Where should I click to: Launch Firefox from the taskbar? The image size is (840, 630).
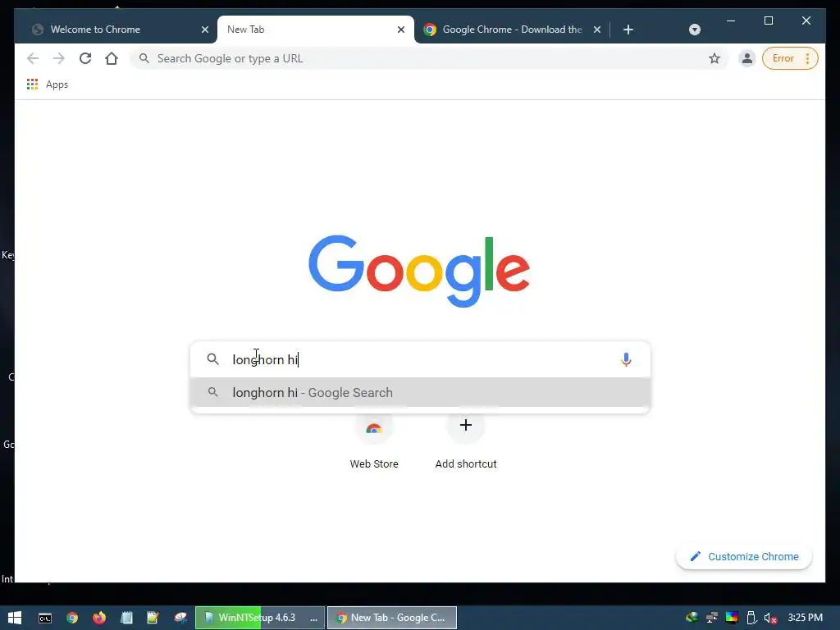click(x=99, y=619)
